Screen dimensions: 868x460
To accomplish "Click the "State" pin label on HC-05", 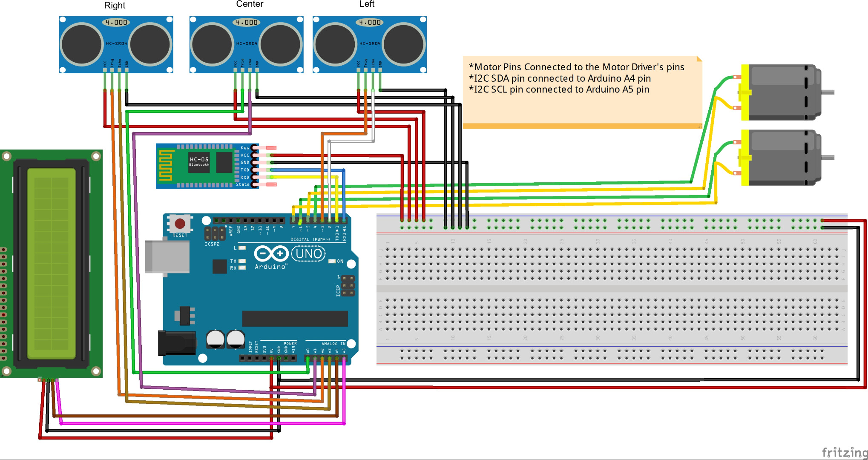I will (243, 184).
